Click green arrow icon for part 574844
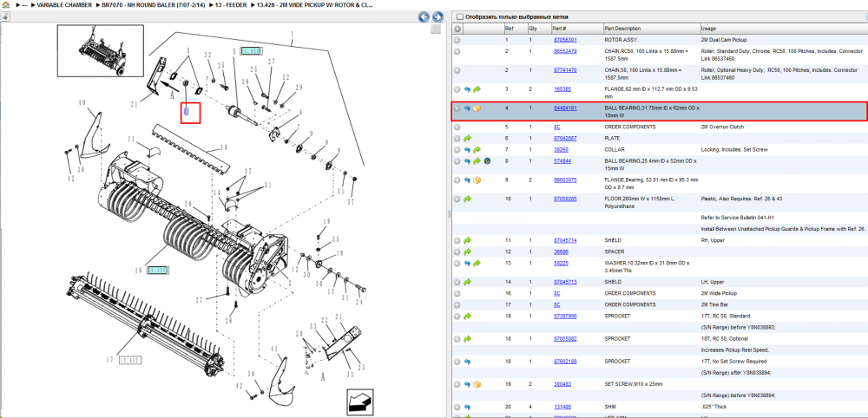 click(477, 161)
